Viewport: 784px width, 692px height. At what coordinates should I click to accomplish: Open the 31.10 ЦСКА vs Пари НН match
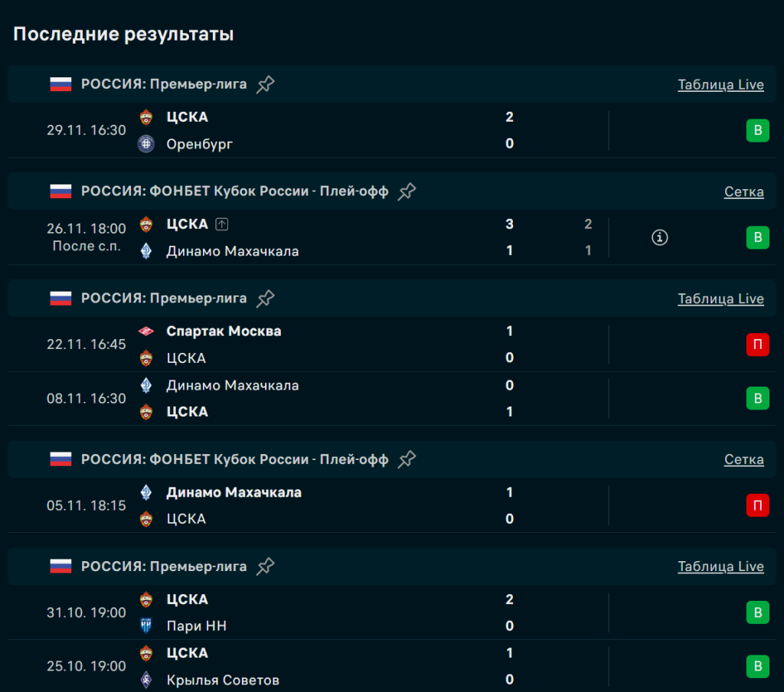tap(322, 612)
